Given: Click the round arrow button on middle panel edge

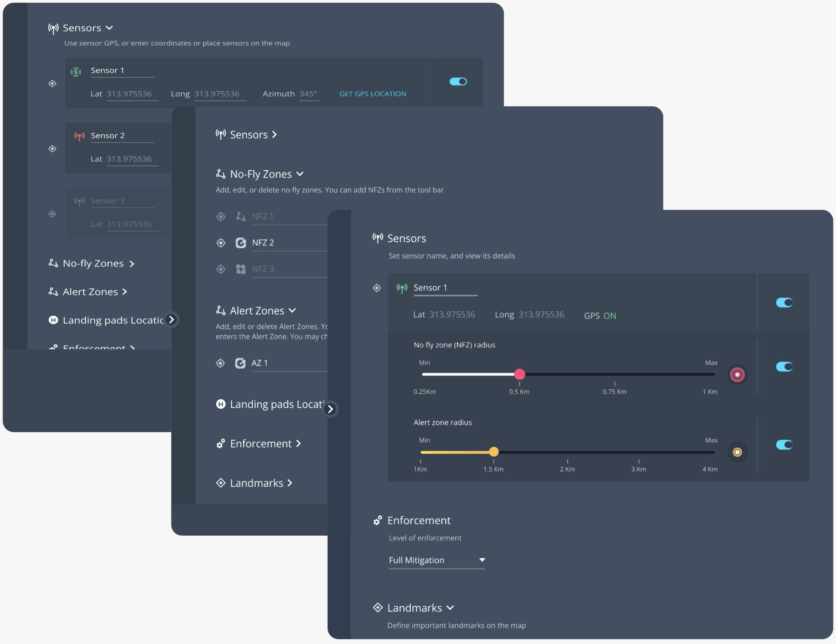Looking at the screenshot, I should (x=330, y=409).
